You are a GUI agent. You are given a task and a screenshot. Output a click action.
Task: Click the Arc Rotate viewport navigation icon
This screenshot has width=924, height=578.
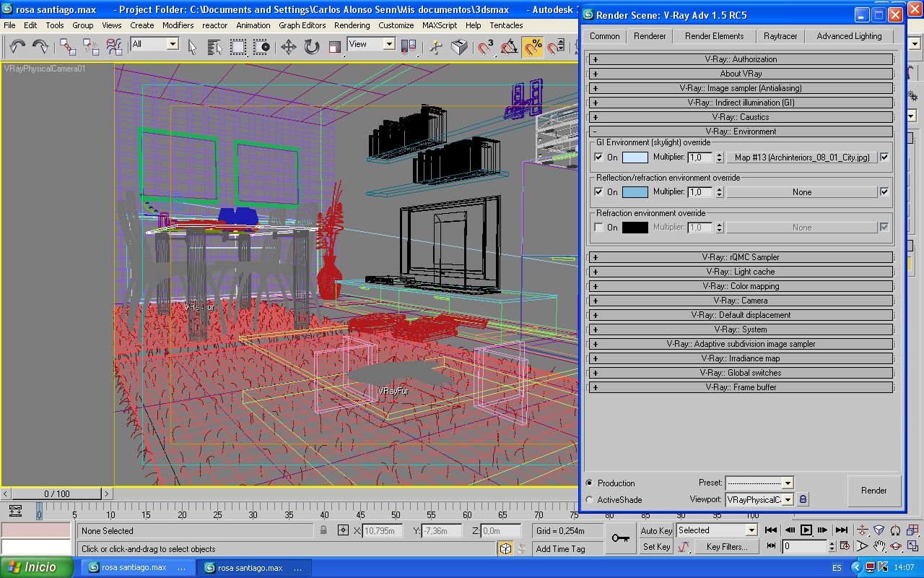(896, 546)
